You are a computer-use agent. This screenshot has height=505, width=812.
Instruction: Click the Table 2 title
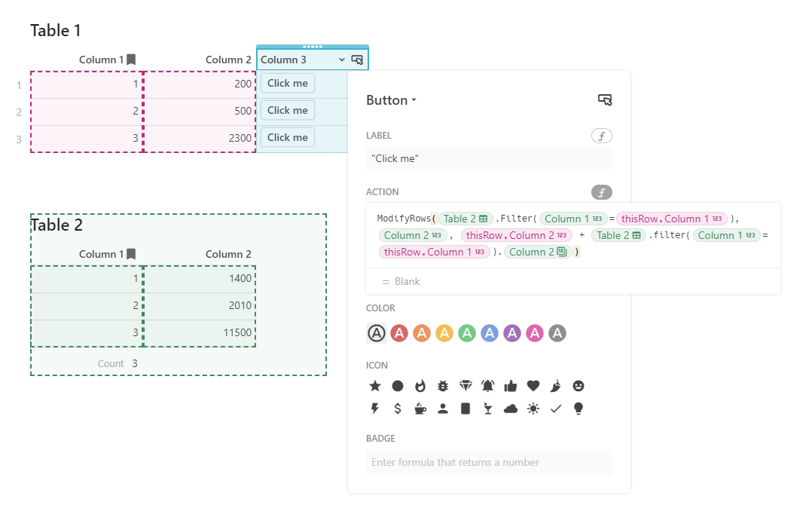(56, 225)
